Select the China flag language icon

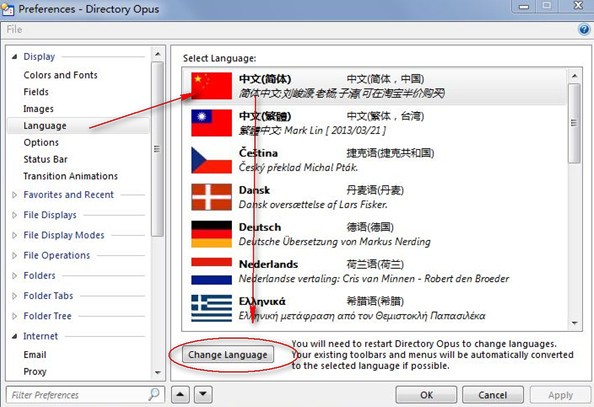(211, 86)
